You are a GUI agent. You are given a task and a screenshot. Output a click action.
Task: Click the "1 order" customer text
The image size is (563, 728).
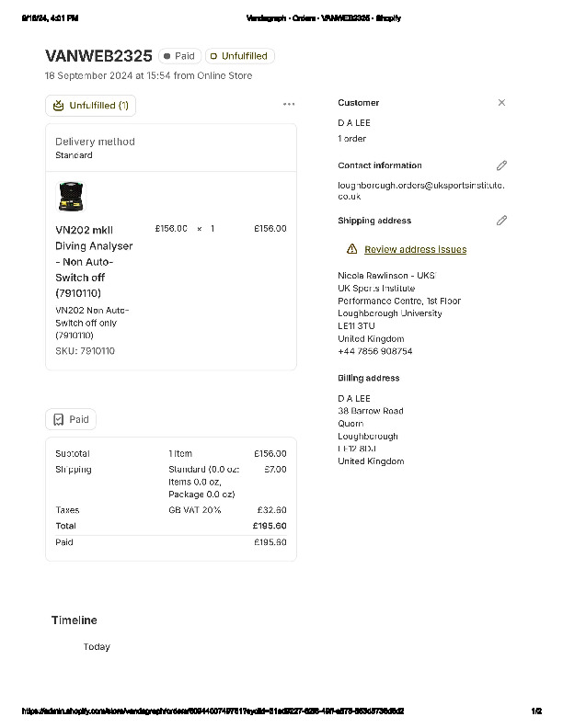tap(351, 139)
